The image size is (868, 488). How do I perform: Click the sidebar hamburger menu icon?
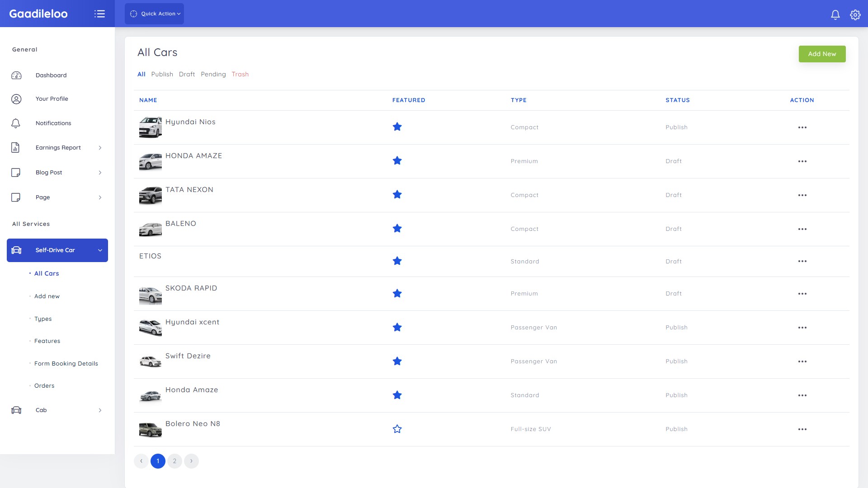tap(99, 14)
